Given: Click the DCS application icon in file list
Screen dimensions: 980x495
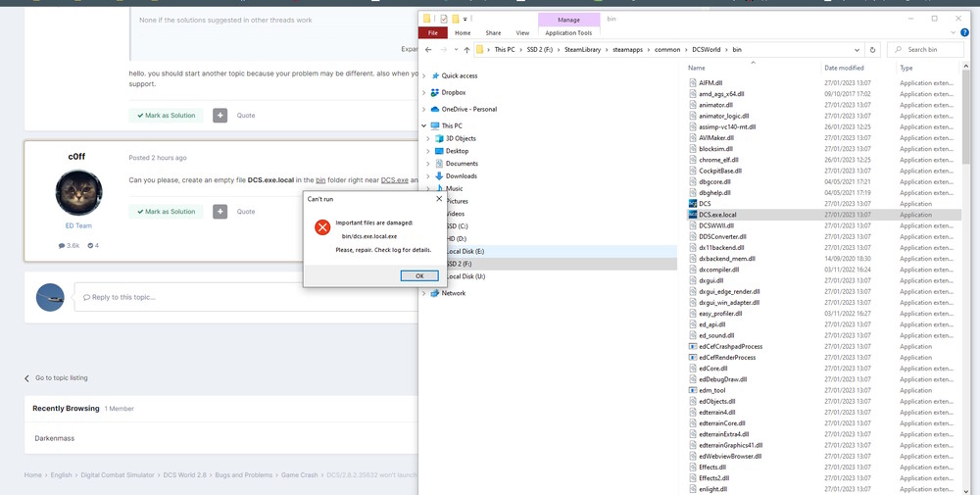Looking at the screenshot, I should click(x=693, y=204).
